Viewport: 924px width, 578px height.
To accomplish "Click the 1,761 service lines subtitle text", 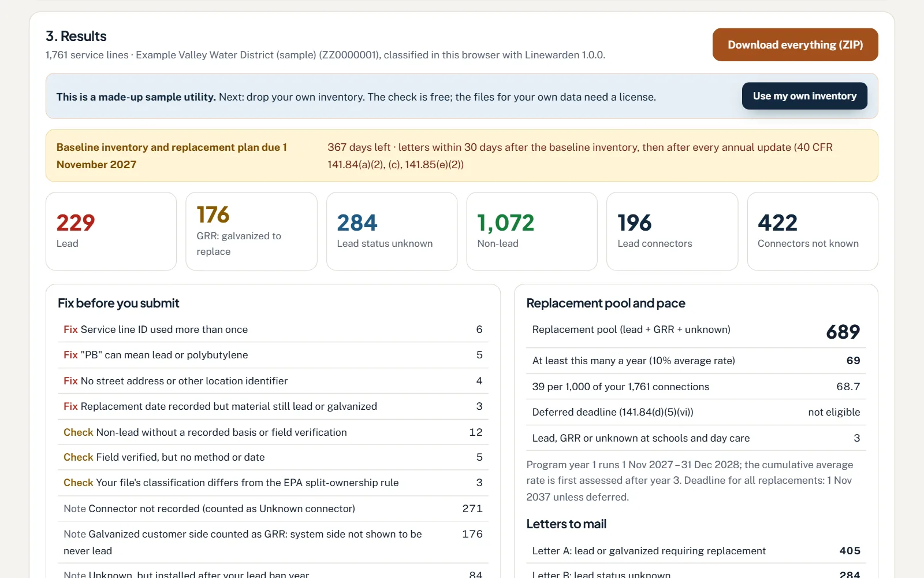I will (x=325, y=55).
